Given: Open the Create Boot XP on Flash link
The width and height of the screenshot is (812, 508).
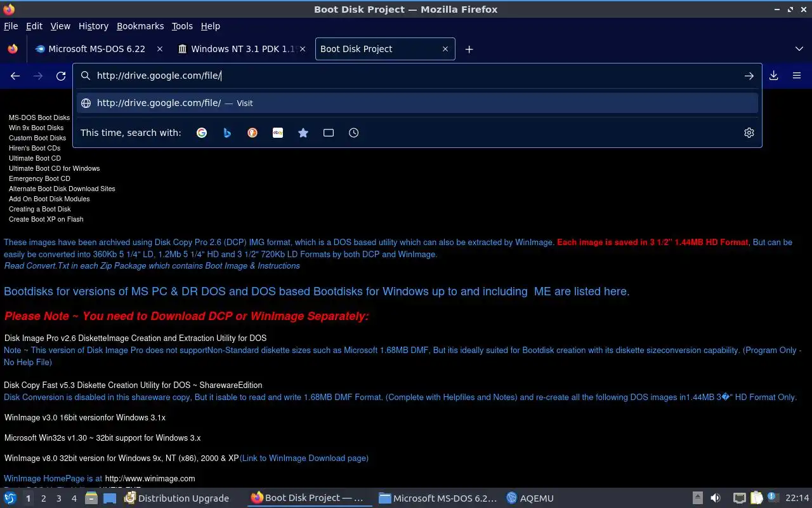Looking at the screenshot, I should coord(46,219).
